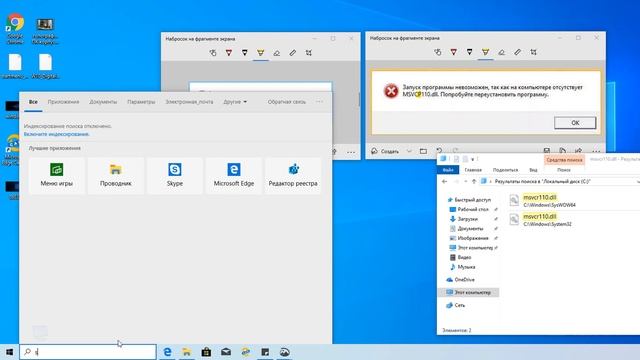
Task: Open the search panel more options ellipsis
Action: (x=319, y=102)
